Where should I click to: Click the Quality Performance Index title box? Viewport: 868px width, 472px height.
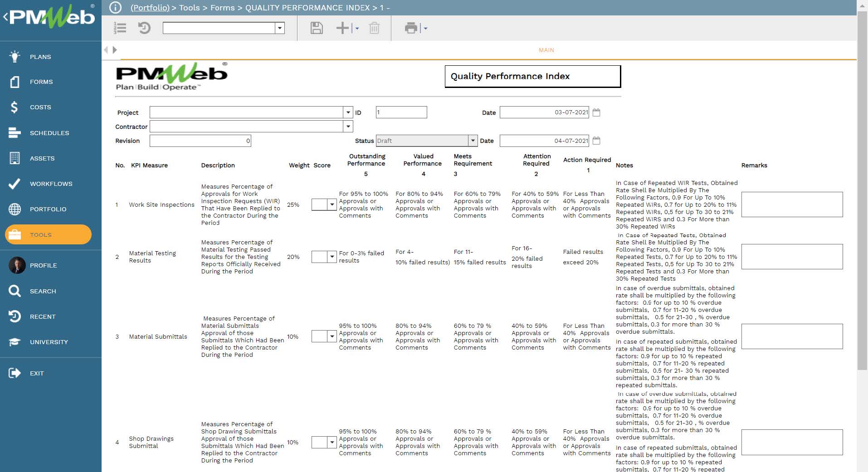tap(532, 76)
